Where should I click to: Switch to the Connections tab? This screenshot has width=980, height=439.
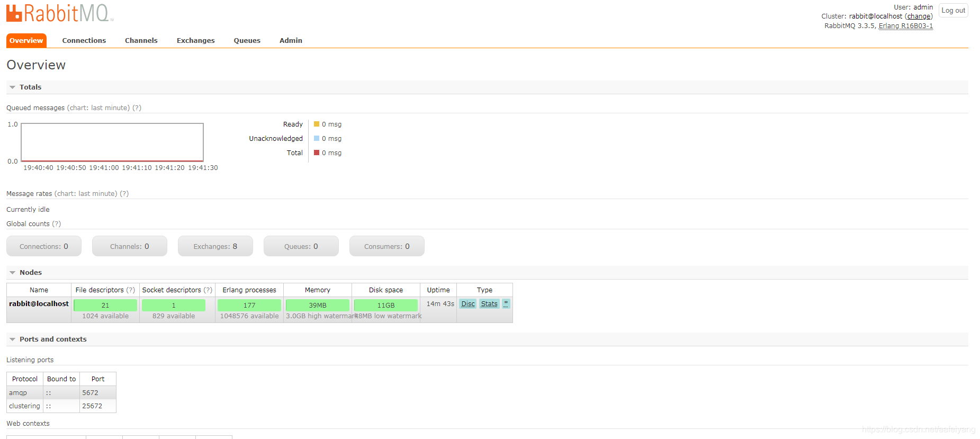click(84, 40)
